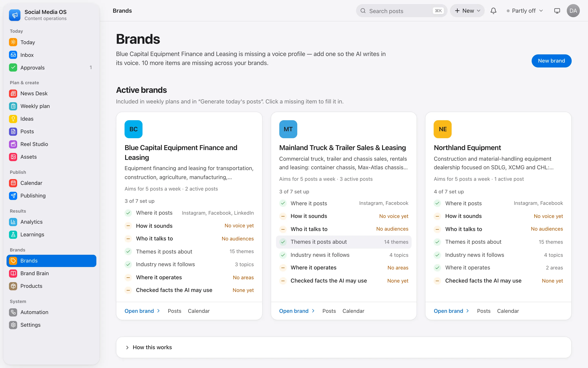Click the Assets image icon
The width and height of the screenshot is (588, 368).
(13, 157)
